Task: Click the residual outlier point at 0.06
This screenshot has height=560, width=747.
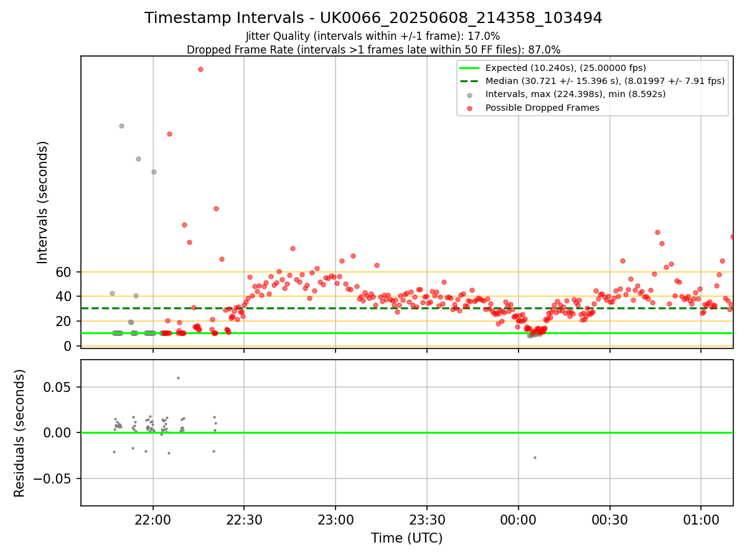Action: coord(178,378)
